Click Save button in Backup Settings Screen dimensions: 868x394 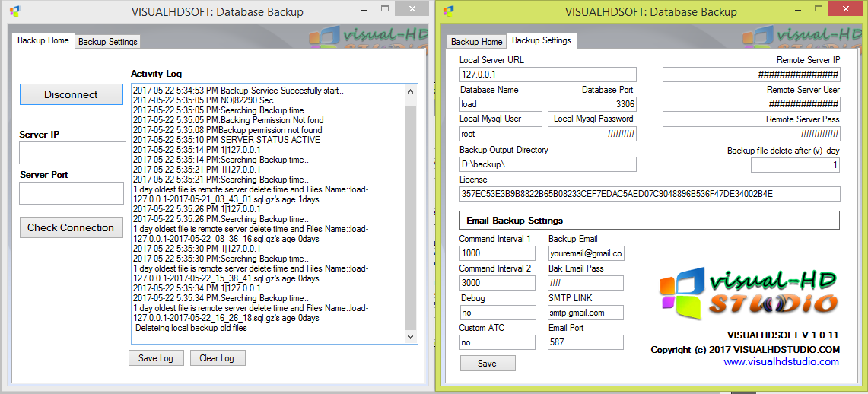(488, 363)
